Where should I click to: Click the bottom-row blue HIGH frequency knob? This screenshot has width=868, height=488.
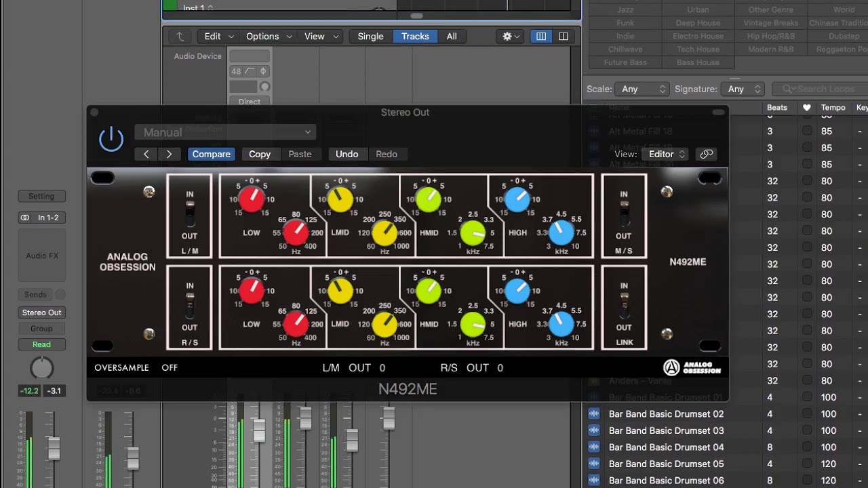pyautogui.click(x=561, y=325)
